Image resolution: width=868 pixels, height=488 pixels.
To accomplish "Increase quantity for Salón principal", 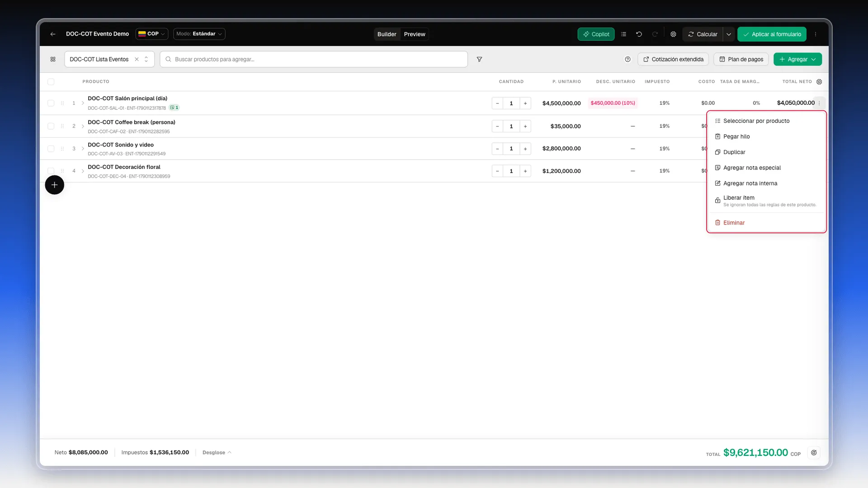I will 525,103.
